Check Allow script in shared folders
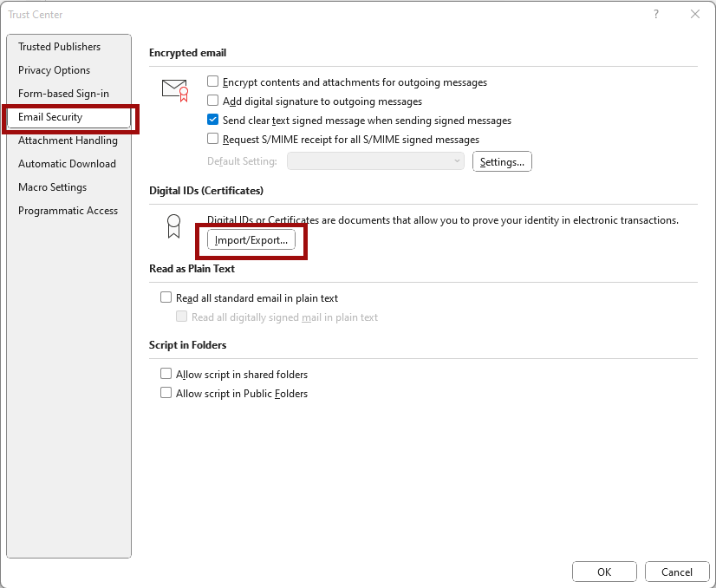 click(x=166, y=374)
